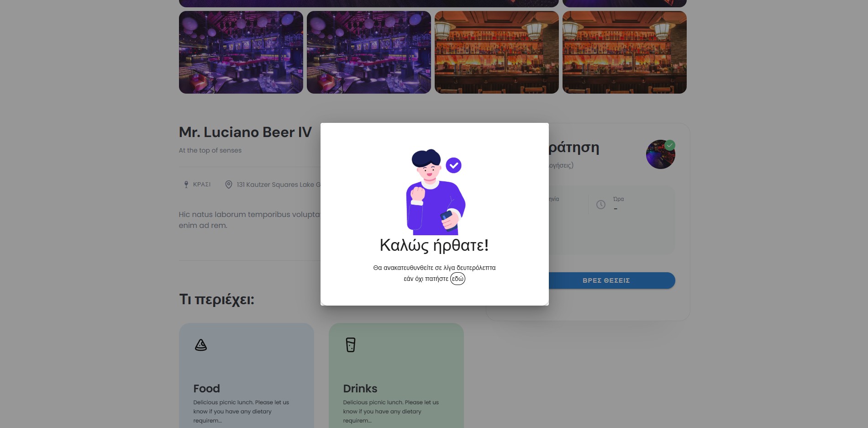Viewport: 868px width, 428px height.
Task: Open the second purple nightclub thumbnail
Action: pyautogui.click(x=368, y=53)
